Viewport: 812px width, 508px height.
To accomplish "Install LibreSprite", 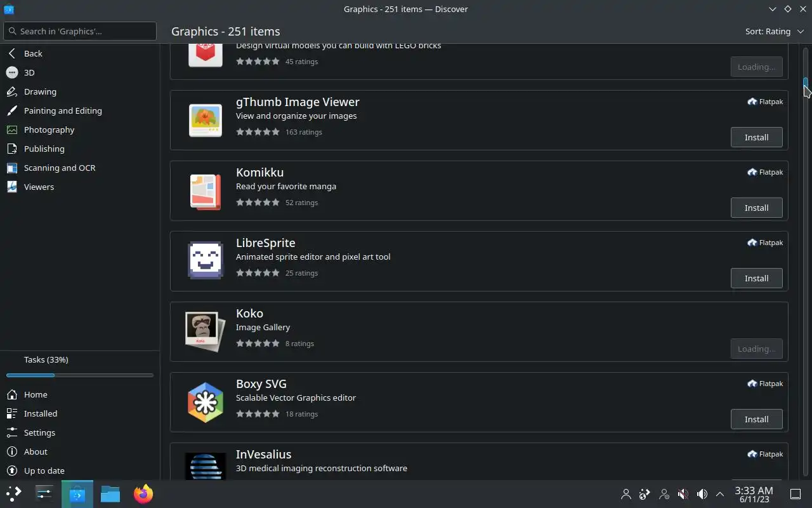I will (756, 278).
